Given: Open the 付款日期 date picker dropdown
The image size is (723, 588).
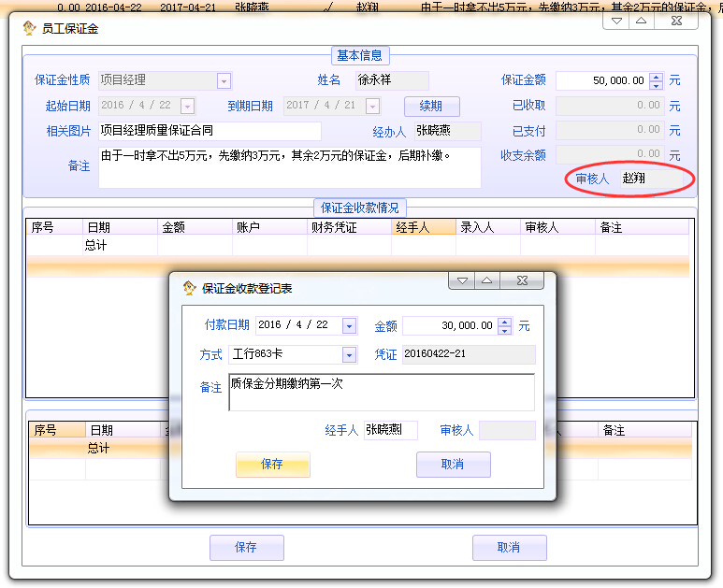Looking at the screenshot, I should (x=349, y=326).
